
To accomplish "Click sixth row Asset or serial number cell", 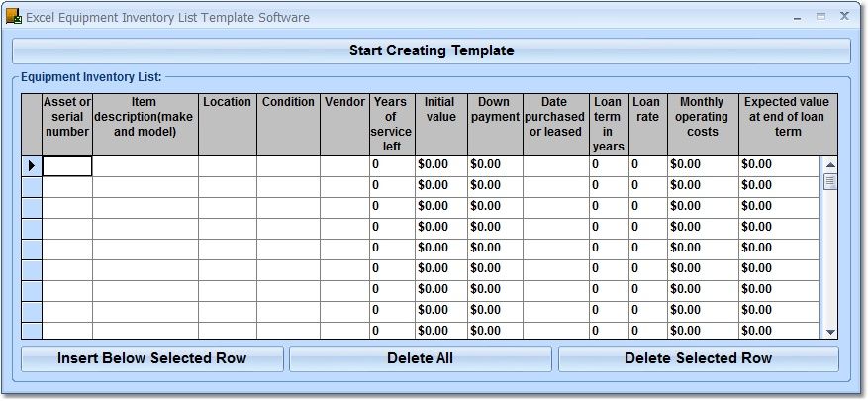I will (67, 270).
